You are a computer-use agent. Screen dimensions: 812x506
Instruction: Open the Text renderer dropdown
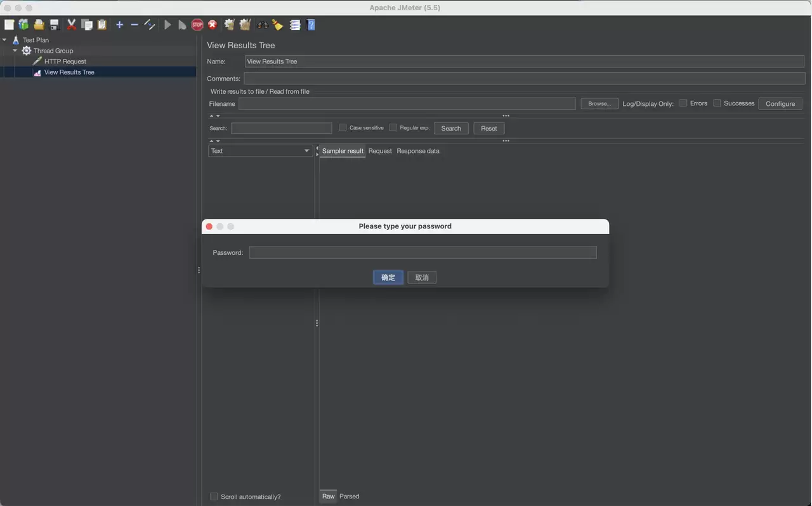click(260, 151)
